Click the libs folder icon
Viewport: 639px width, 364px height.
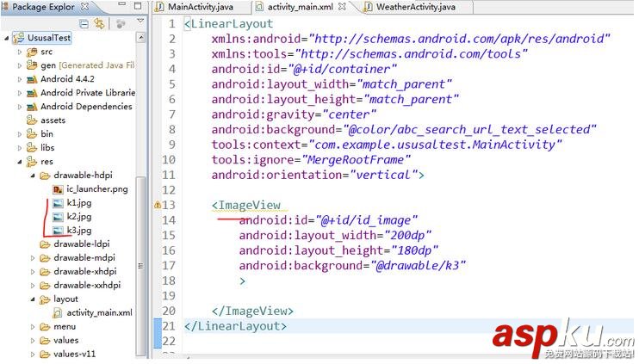point(32,148)
